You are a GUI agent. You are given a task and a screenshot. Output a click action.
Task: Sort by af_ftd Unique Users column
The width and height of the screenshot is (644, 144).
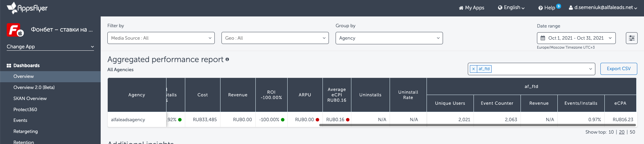450,103
